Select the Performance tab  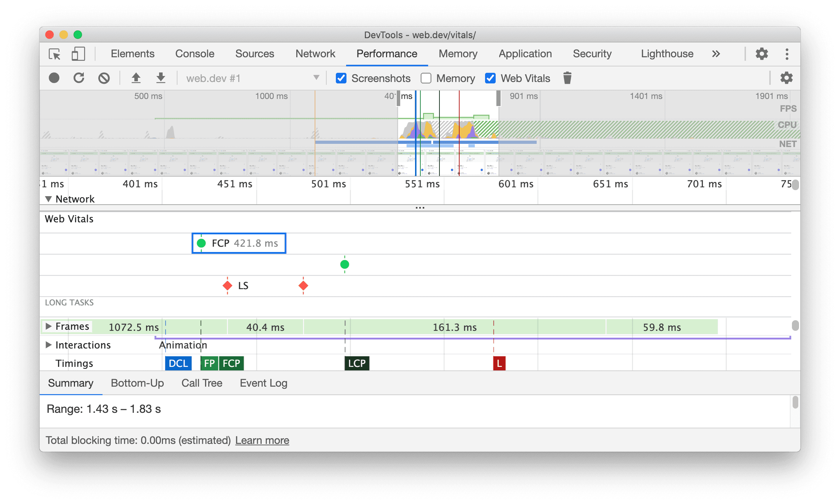[x=386, y=54]
